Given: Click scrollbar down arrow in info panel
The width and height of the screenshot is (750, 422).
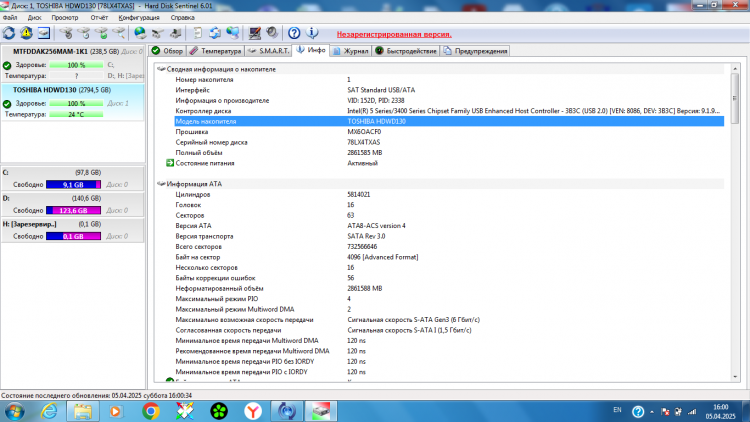Looking at the screenshot, I should click(735, 377).
